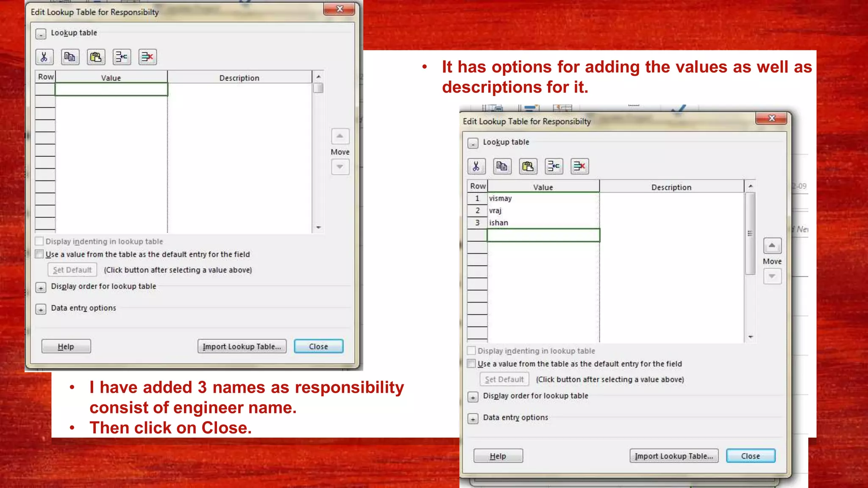Click row header 1 in right table
868x488 pixels.
point(477,198)
